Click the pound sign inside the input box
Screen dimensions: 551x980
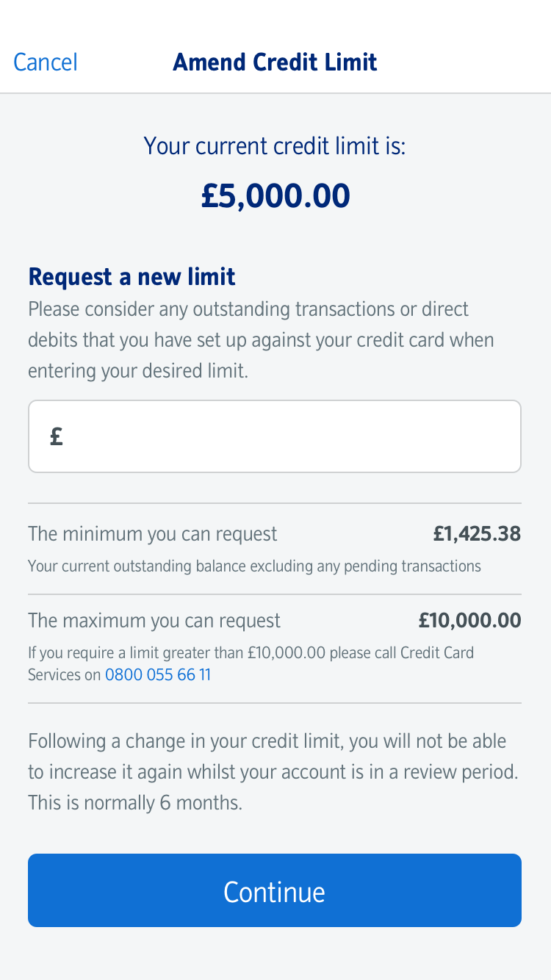click(57, 437)
